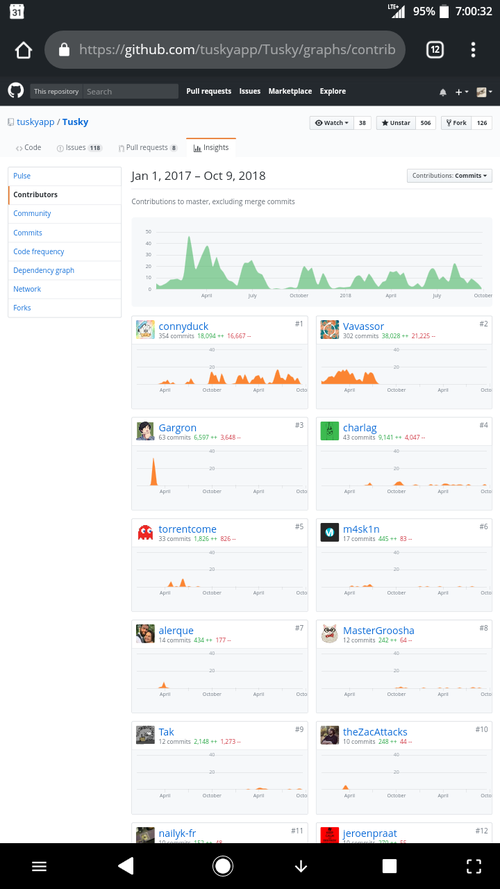Click the 'This repository' search scope label

coord(56,91)
